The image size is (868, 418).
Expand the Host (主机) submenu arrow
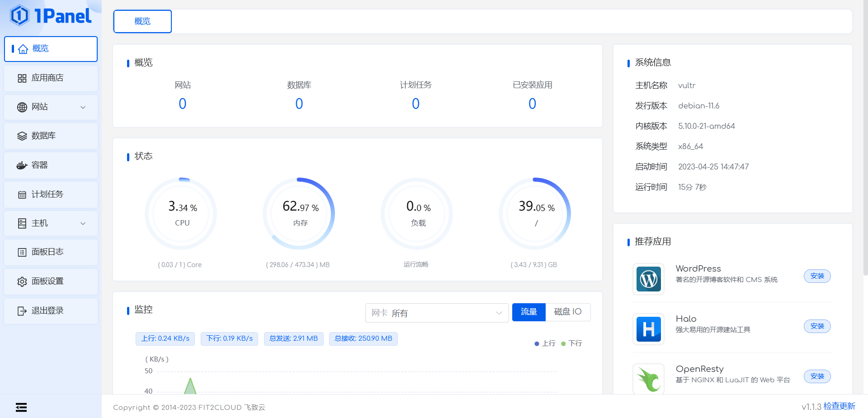click(x=83, y=224)
